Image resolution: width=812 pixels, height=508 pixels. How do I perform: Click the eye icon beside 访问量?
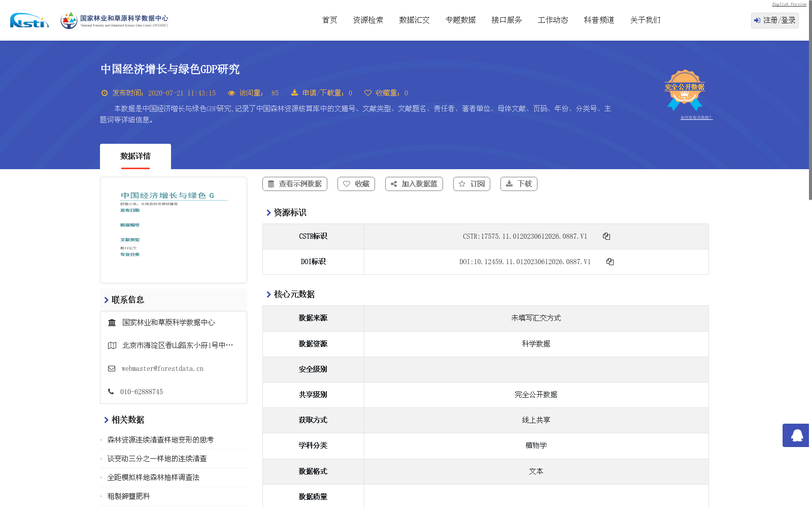pyautogui.click(x=231, y=93)
